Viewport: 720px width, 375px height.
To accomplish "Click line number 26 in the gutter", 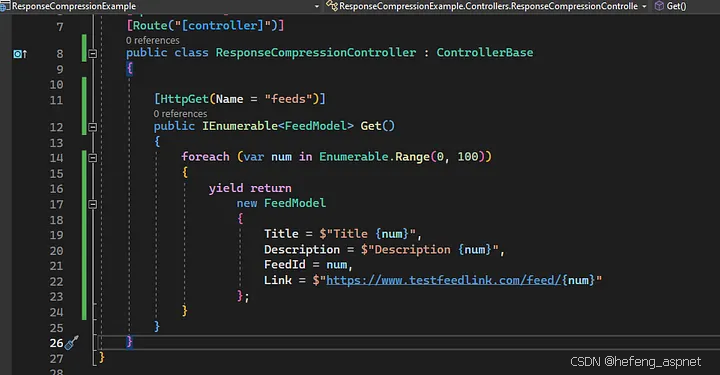I will 56,343.
